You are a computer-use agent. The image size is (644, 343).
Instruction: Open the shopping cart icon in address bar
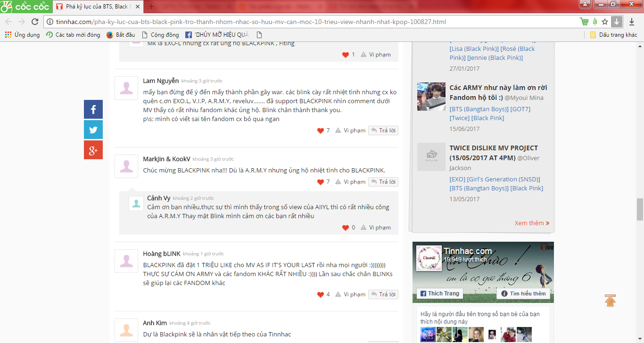click(x=584, y=22)
